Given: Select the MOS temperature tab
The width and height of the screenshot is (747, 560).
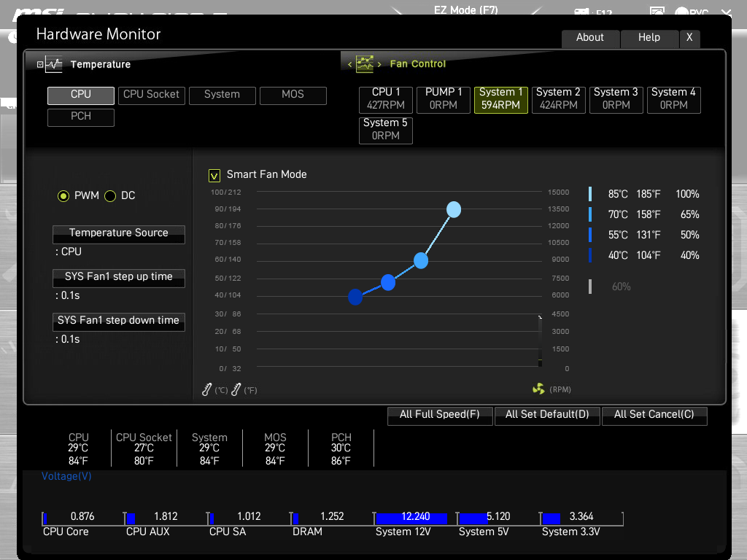Looking at the screenshot, I should 293,96.
